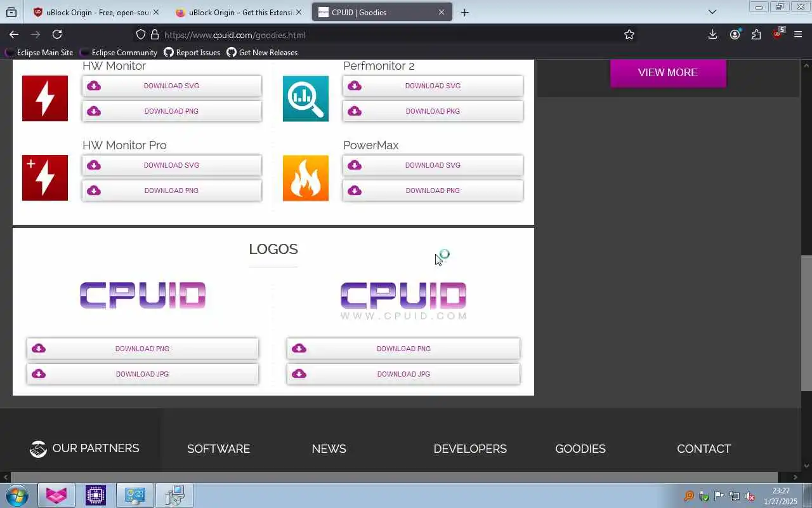The width and height of the screenshot is (812, 508).
Task: Open the Firefox View icon
Action: tap(11, 12)
